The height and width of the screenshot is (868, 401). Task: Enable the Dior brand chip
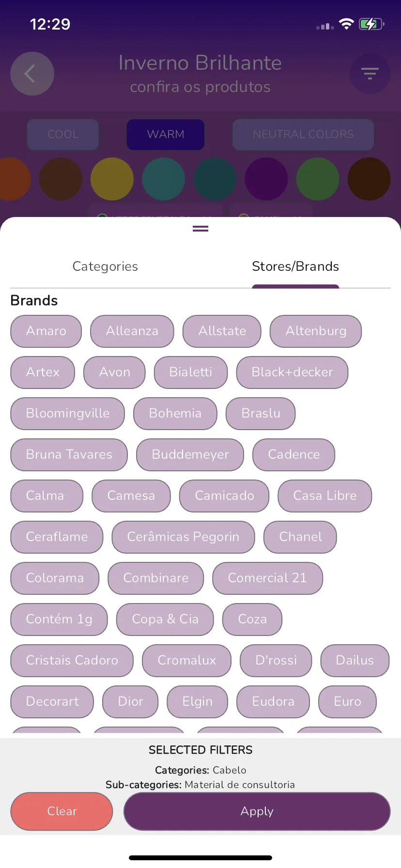[x=130, y=702]
